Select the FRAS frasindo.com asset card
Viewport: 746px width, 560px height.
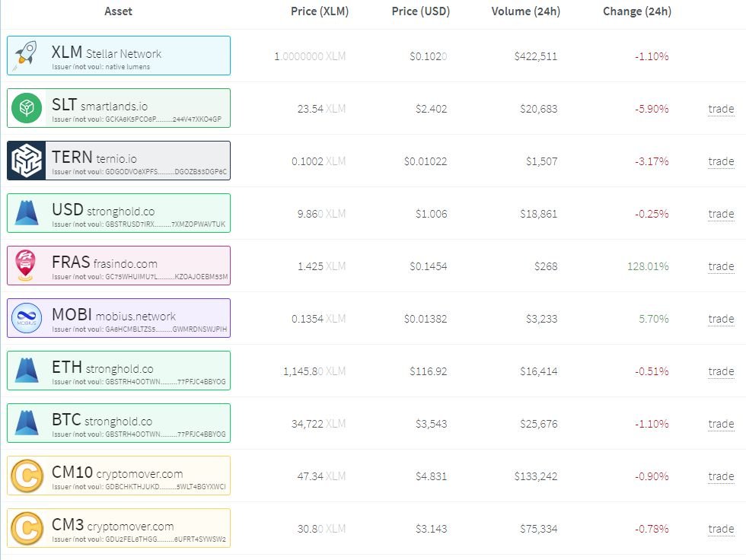119,266
